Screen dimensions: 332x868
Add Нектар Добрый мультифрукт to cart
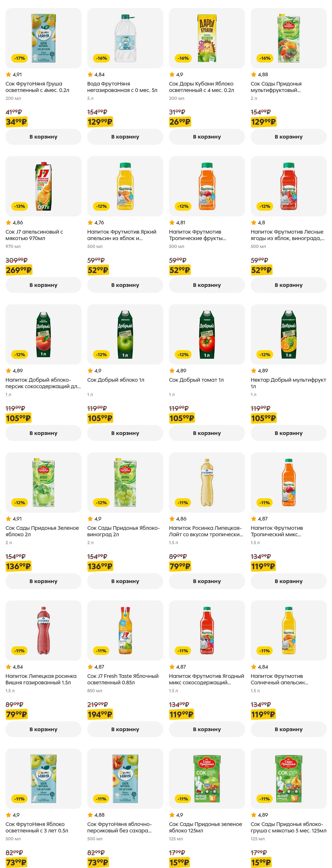288,433
